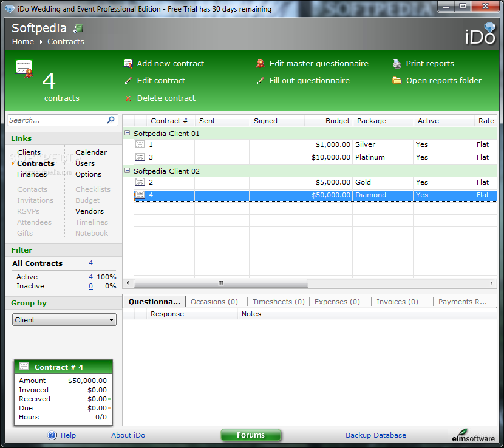
Task: Click the Print reports link
Action: [430, 64]
